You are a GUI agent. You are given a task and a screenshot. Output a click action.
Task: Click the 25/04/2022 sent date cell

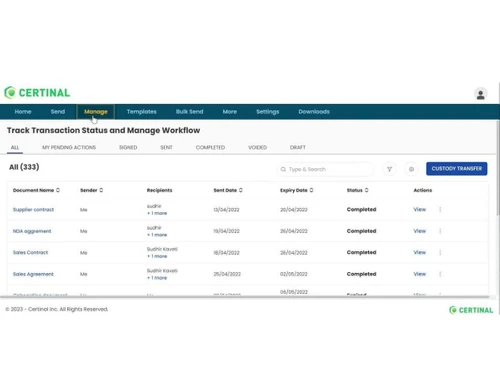[227, 274]
